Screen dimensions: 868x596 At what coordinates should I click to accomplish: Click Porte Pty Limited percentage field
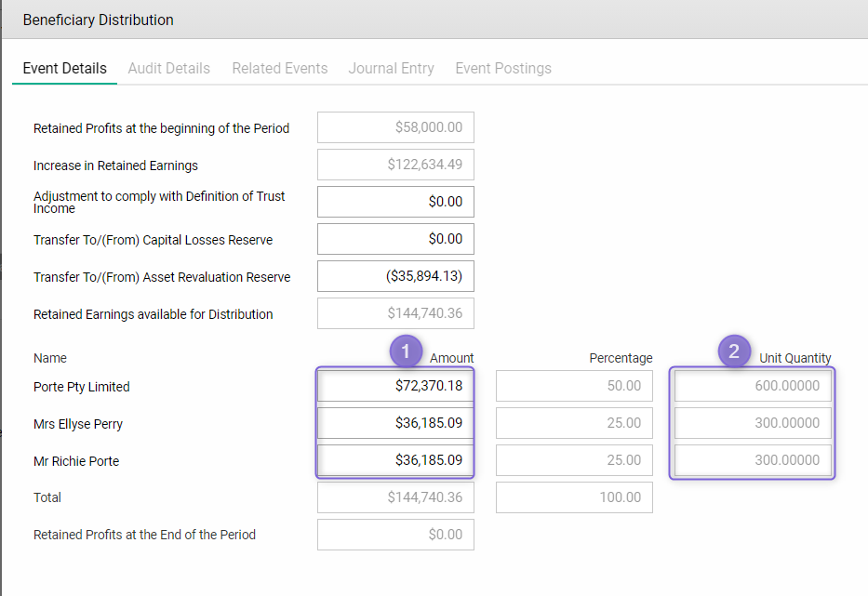[574, 386]
